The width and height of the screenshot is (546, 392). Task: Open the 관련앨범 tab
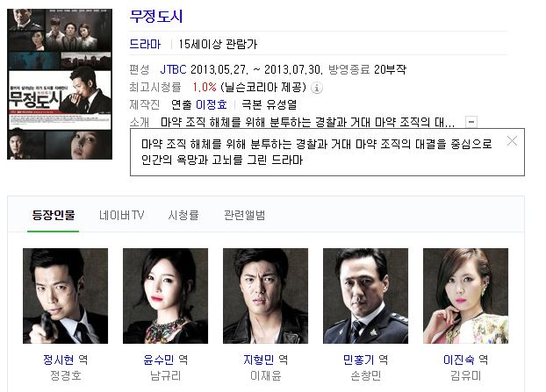[x=244, y=216]
